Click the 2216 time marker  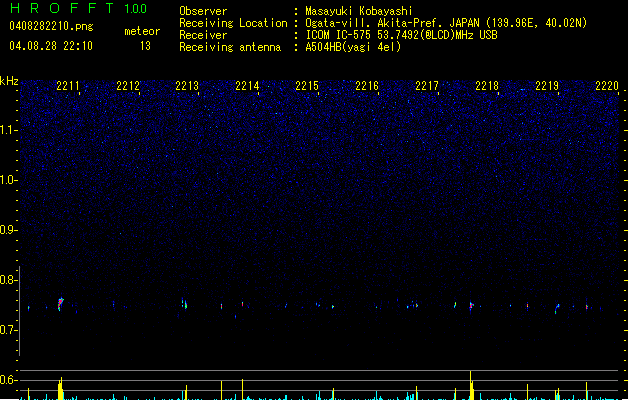[x=367, y=86]
